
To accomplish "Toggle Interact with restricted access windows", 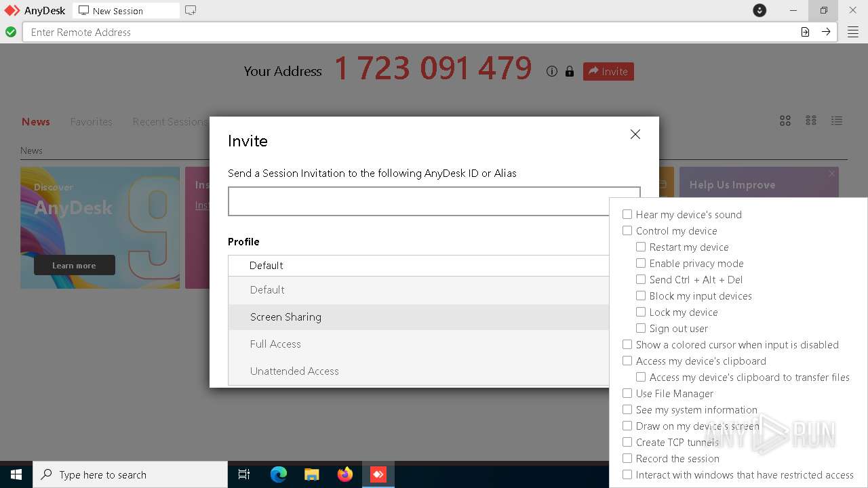I will (x=627, y=474).
